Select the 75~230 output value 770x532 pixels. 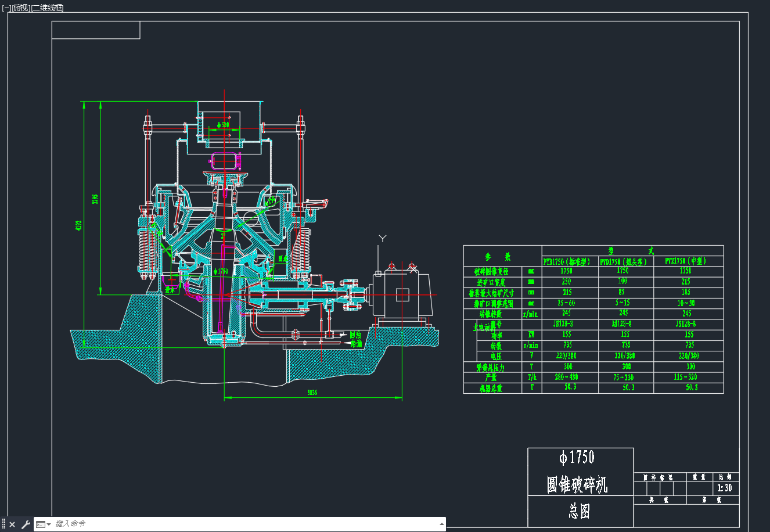pos(624,377)
